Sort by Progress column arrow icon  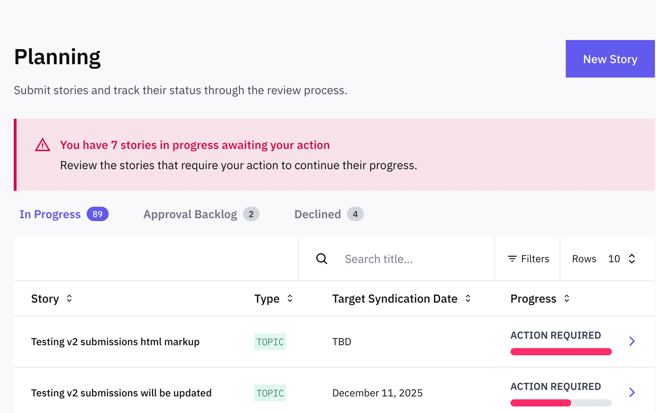pyautogui.click(x=567, y=299)
